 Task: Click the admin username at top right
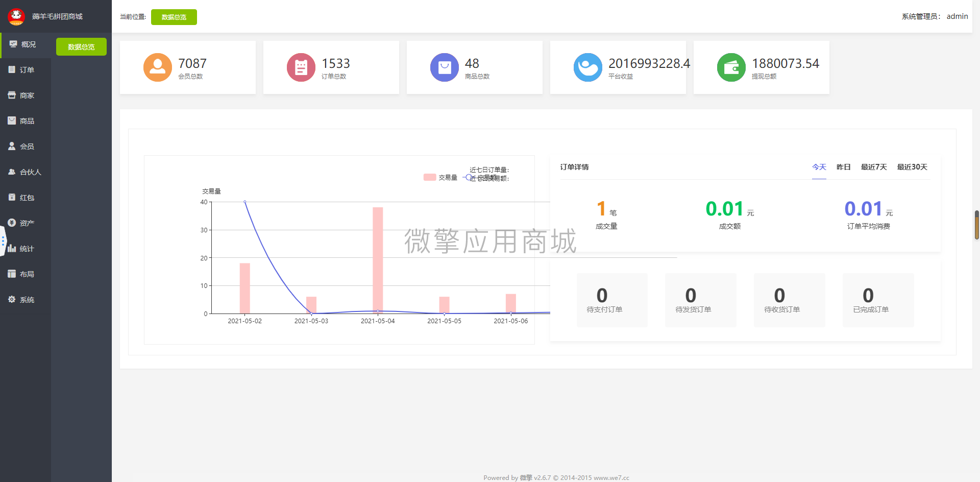coord(957,16)
